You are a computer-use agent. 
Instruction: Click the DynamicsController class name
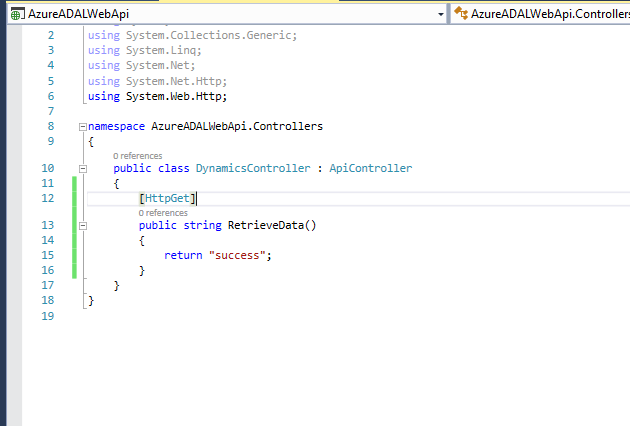[x=253, y=168]
